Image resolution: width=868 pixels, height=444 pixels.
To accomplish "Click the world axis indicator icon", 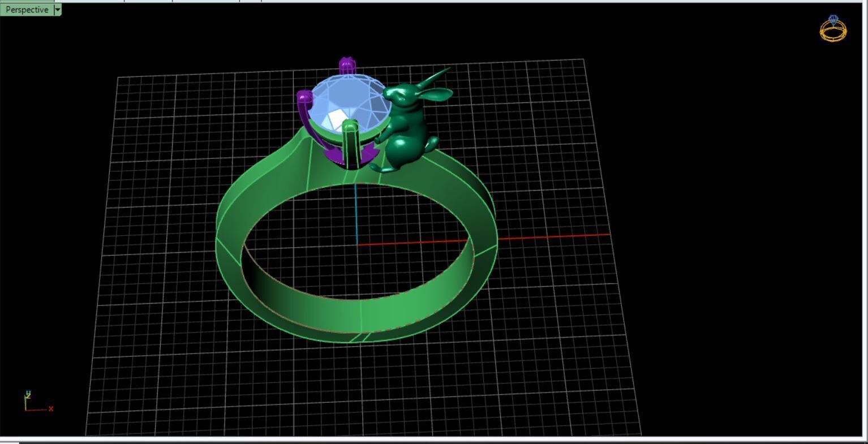I will tap(38, 402).
